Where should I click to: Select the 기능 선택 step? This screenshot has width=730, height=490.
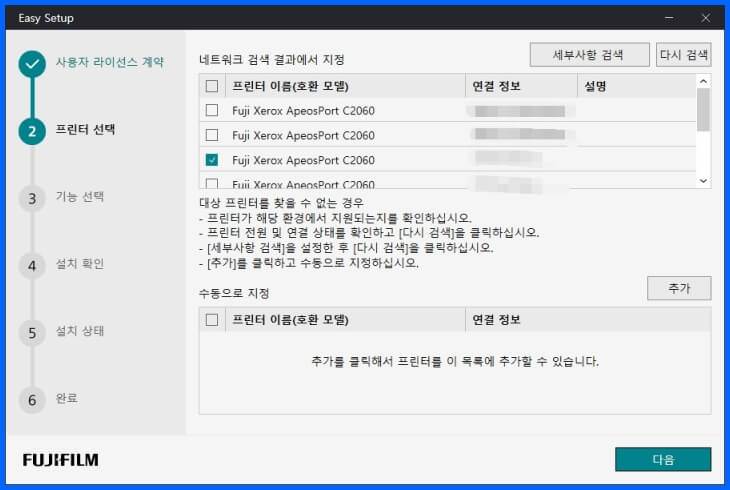(x=80, y=196)
